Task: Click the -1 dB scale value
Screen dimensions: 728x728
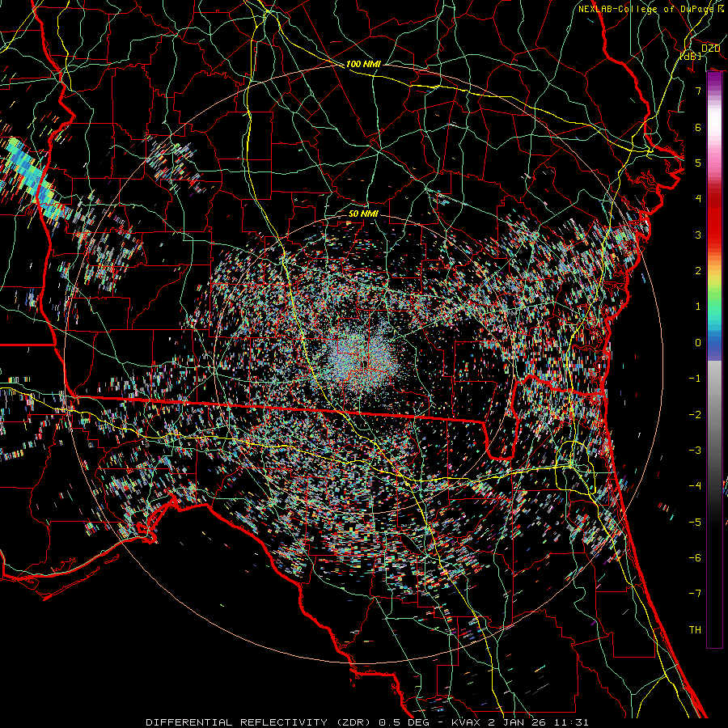Action: point(695,379)
